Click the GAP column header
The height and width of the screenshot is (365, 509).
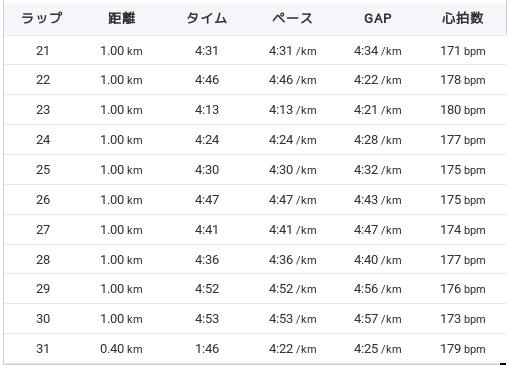point(378,18)
